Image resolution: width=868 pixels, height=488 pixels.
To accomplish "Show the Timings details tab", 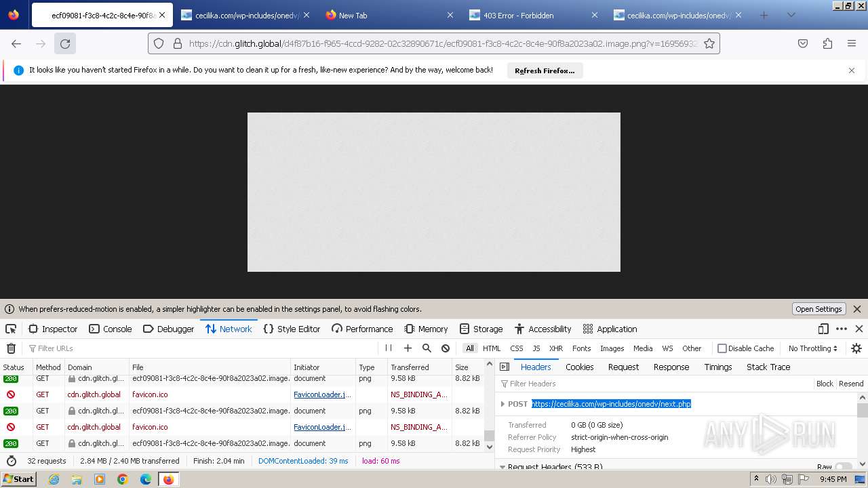I will click(718, 367).
